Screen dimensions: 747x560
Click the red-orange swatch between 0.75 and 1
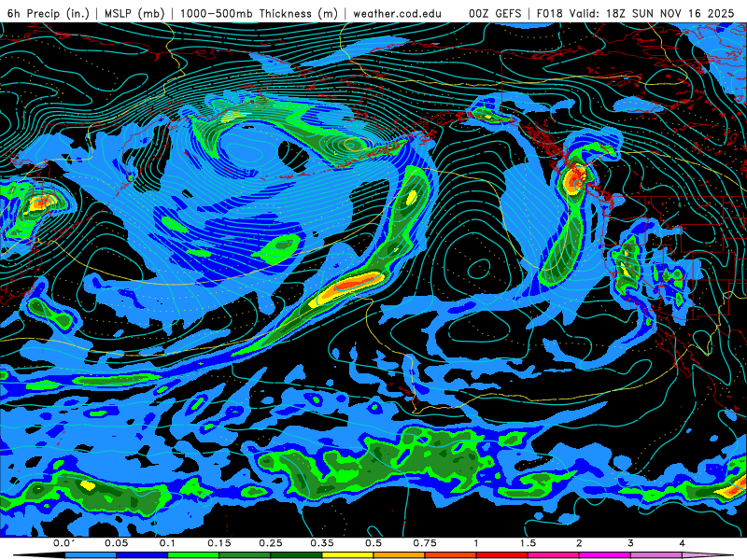click(x=451, y=555)
